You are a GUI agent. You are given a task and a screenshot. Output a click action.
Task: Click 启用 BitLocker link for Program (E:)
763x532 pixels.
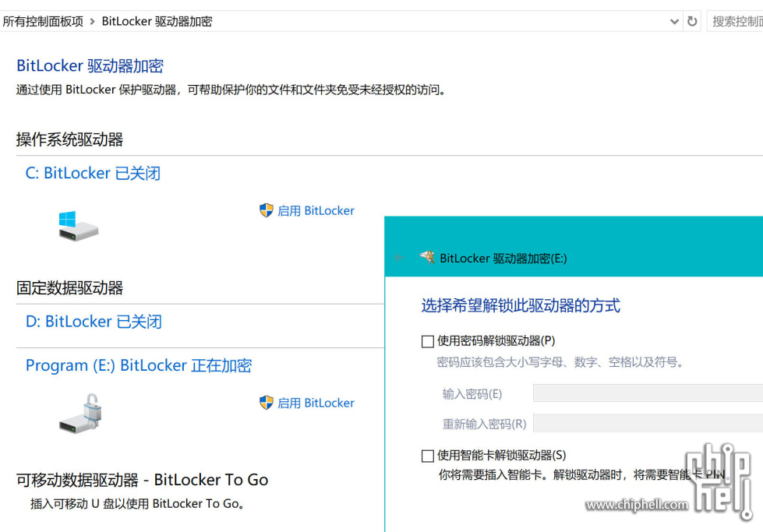(x=316, y=403)
